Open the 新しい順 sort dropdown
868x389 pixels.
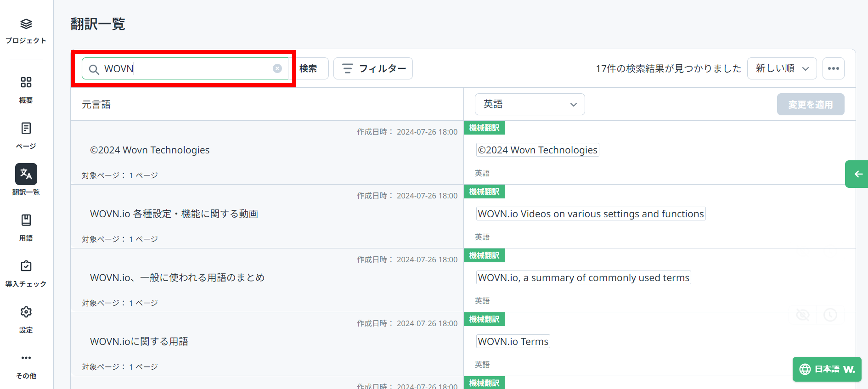click(x=781, y=68)
